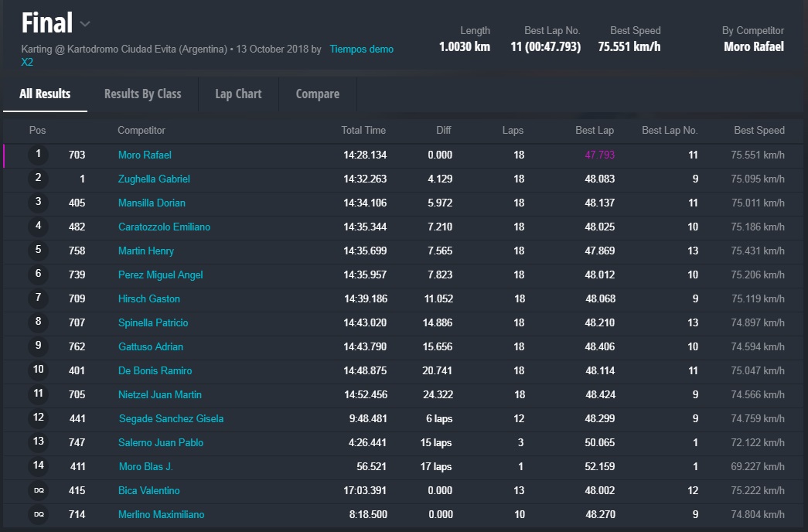Open the Compare tab

click(x=317, y=94)
